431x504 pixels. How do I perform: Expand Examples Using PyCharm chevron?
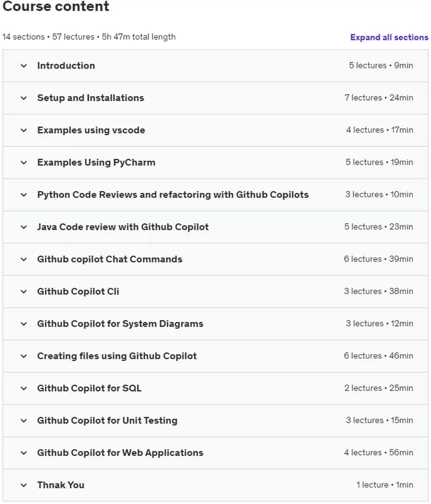point(24,162)
